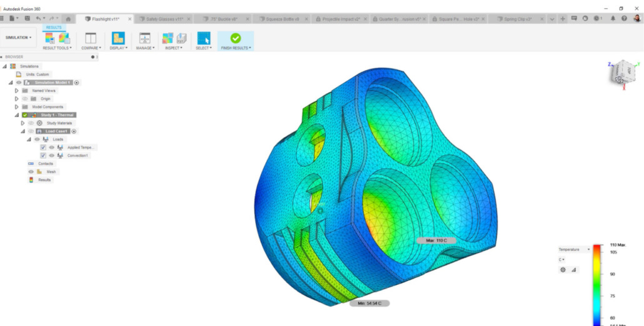The height and width of the screenshot is (326, 644).
Task: Open the INSPECT menu label
Action: point(174,48)
